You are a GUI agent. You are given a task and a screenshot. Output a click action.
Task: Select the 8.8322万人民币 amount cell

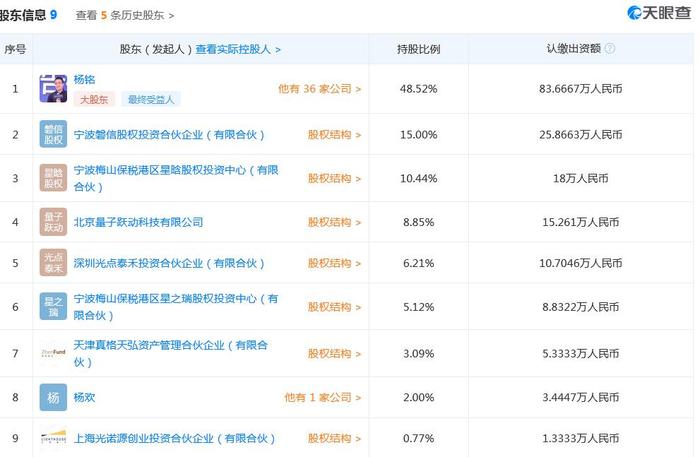click(581, 307)
